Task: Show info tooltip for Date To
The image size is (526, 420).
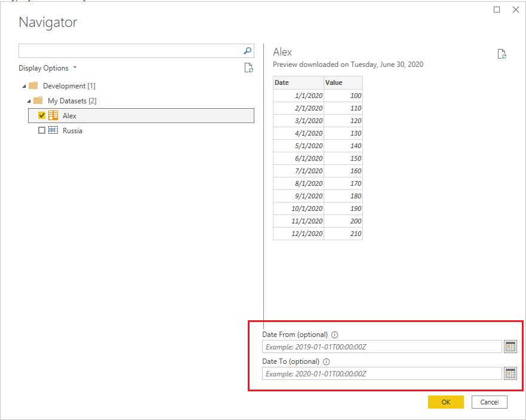Action: point(327,361)
